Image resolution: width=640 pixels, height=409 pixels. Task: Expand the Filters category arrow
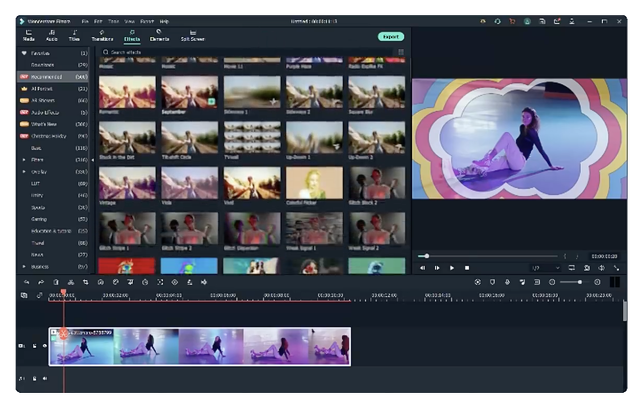(24, 159)
